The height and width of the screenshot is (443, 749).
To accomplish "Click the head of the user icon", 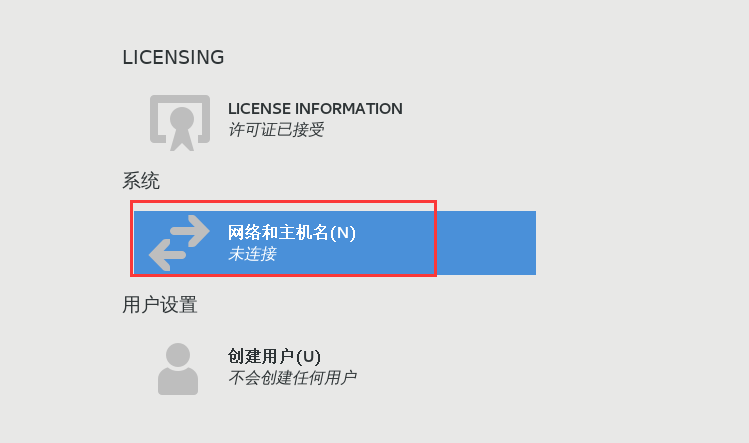I will pyautogui.click(x=178, y=355).
